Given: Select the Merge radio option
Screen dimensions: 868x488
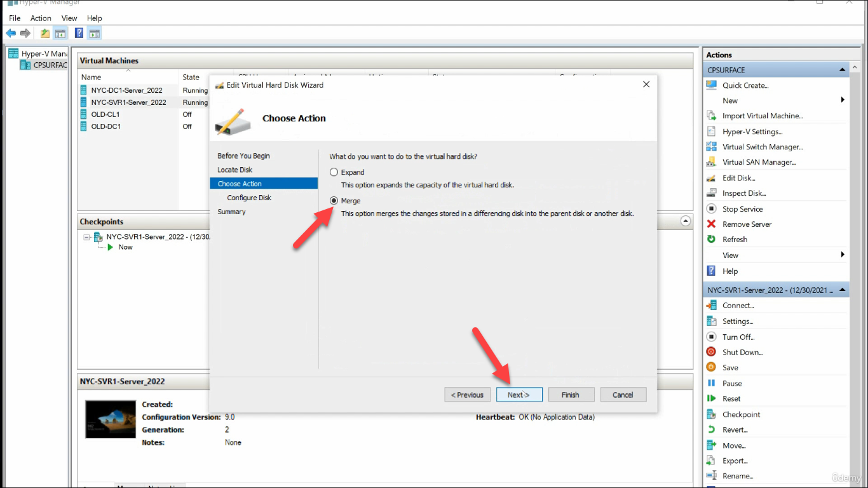Looking at the screenshot, I should (x=334, y=201).
